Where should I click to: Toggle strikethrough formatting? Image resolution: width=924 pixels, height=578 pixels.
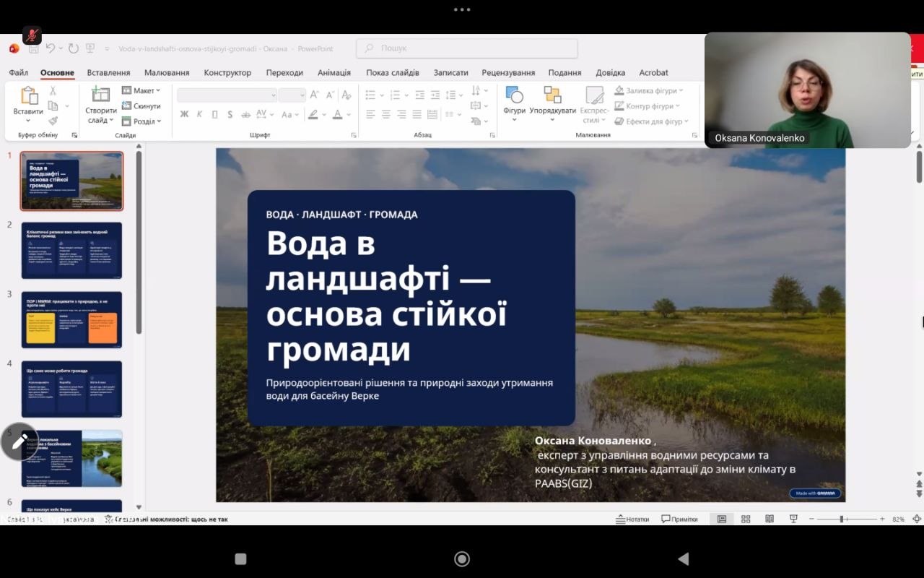click(x=245, y=114)
